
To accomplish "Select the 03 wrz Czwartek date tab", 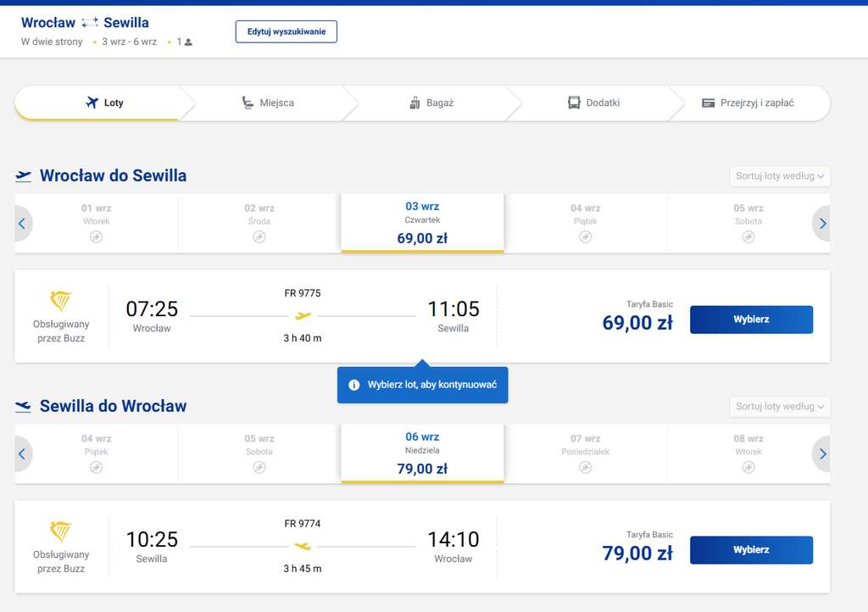I will 422,224.
